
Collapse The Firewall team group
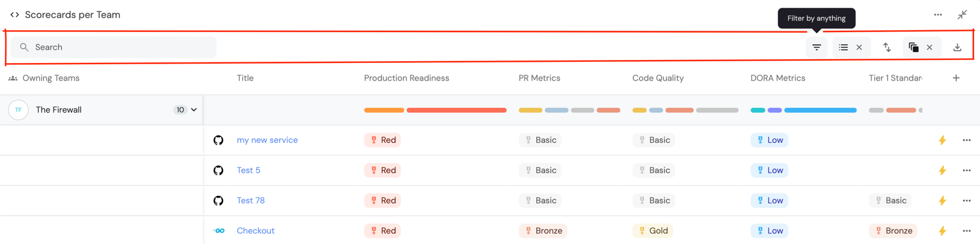pos(194,110)
